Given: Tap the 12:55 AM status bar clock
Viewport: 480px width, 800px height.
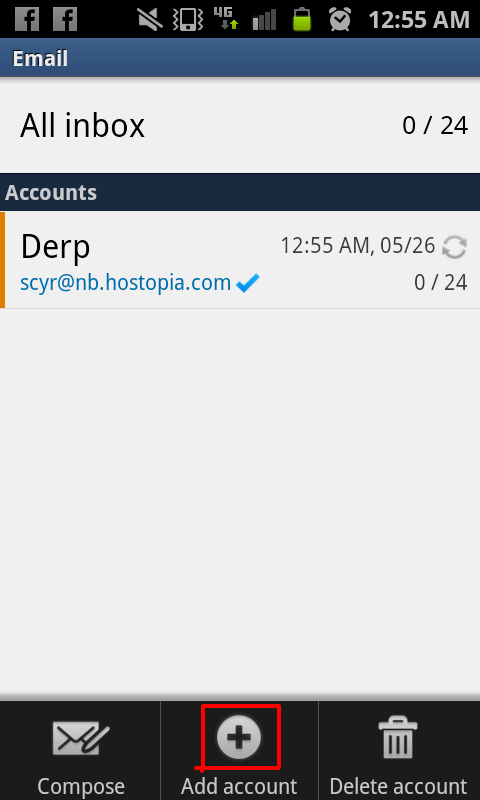Looking at the screenshot, I should click(418, 20).
